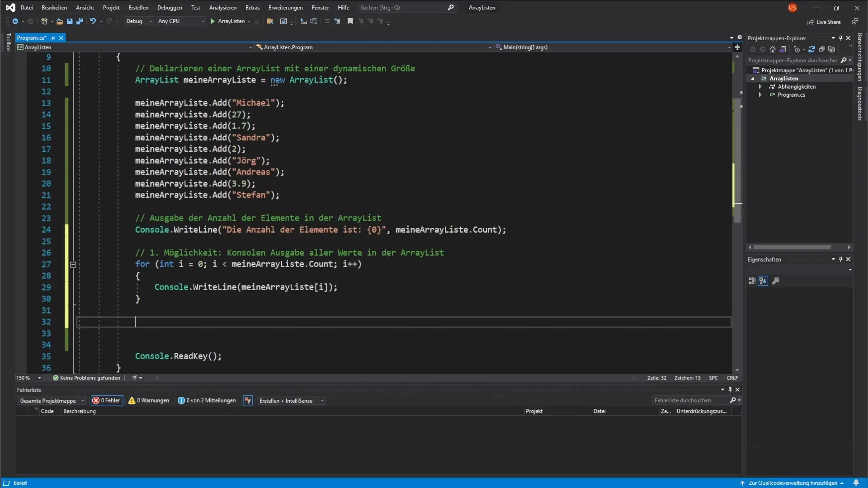The height and width of the screenshot is (488, 868).
Task: Toggle the Fehlerliste clear filter icon
Action: pos(248,400)
